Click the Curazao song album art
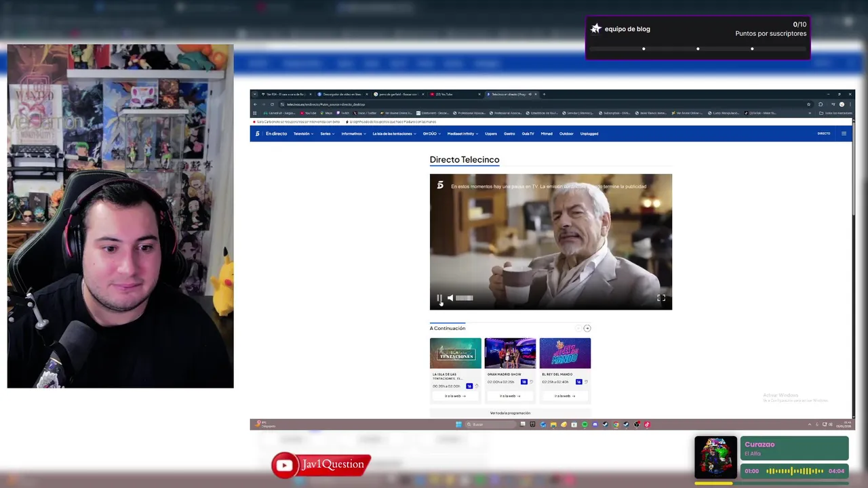This screenshot has height=488, width=868. [715, 457]
